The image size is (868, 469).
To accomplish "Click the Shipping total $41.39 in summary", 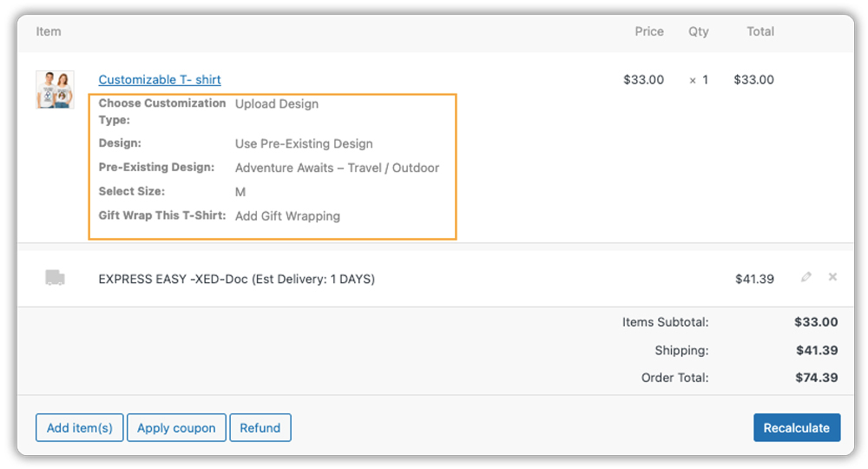I will (x=817, y=350).
